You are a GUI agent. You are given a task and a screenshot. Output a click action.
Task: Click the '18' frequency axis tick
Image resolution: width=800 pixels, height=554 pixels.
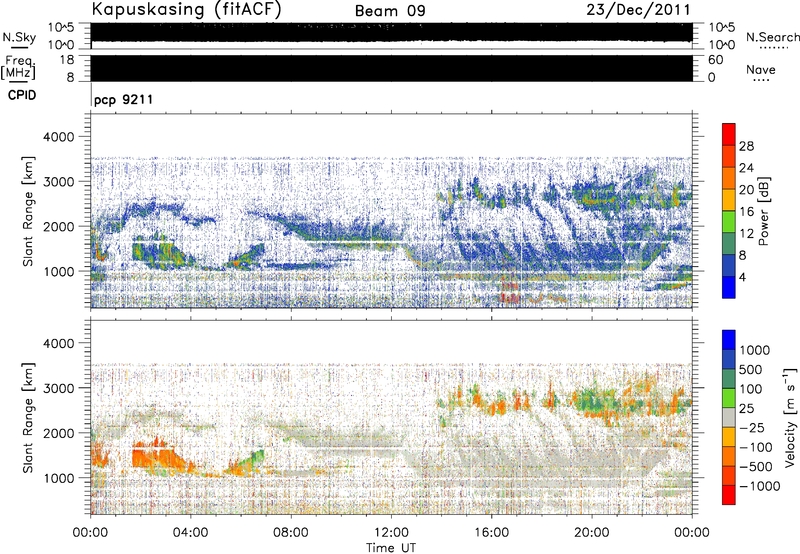click(67, 60)
